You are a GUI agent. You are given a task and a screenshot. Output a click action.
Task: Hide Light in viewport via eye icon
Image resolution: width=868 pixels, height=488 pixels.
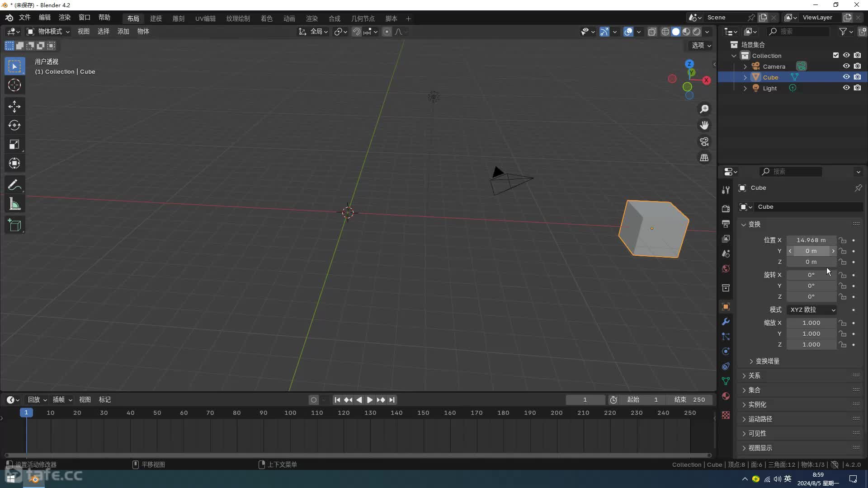(846, 88)
